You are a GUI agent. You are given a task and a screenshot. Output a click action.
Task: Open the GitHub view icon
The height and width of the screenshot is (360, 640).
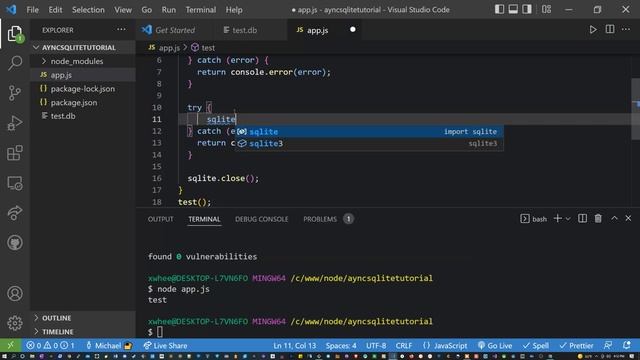15,243
